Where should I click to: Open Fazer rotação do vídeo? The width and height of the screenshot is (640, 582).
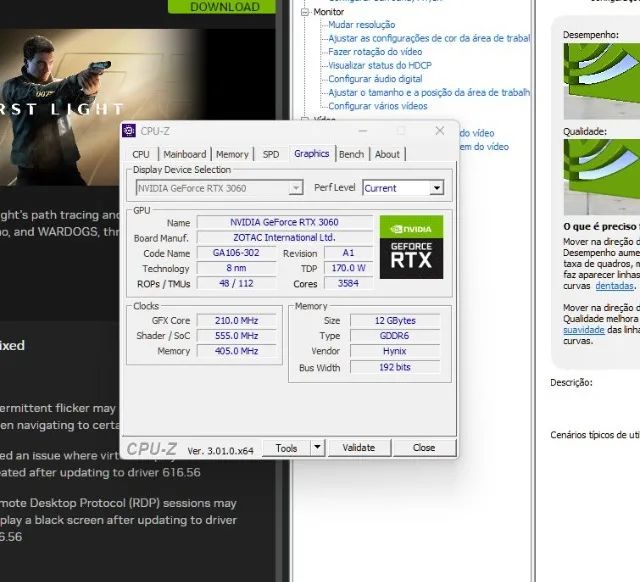(x=375, y=52)
